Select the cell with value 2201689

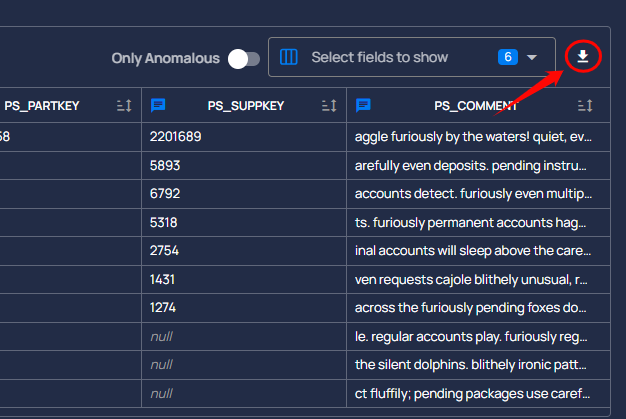[244, 137]
